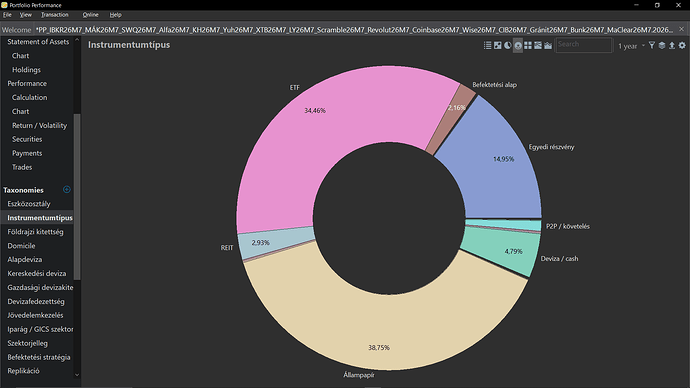This screenshot has width=690, height=388.
Task: Open Statement of Assets in sidebar
Action: point(38,42)
